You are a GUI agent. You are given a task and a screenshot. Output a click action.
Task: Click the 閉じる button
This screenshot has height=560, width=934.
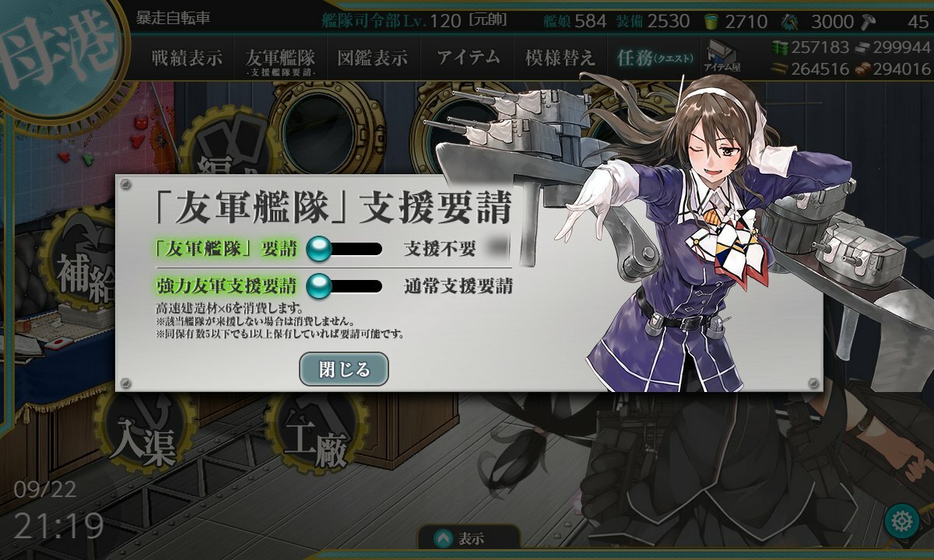tap(344, 369)
